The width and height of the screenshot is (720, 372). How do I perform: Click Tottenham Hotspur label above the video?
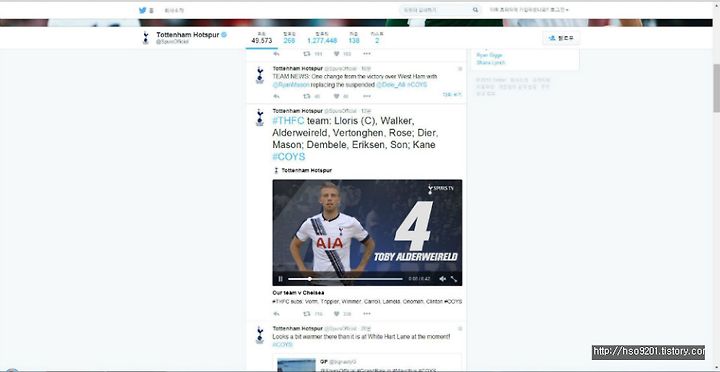pos(306,170)
